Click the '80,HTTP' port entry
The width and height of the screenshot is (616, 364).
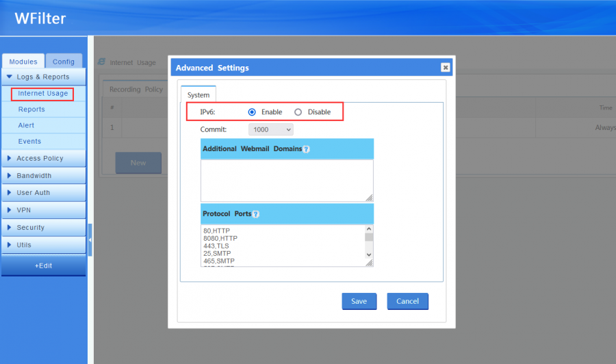coord(216,231)
